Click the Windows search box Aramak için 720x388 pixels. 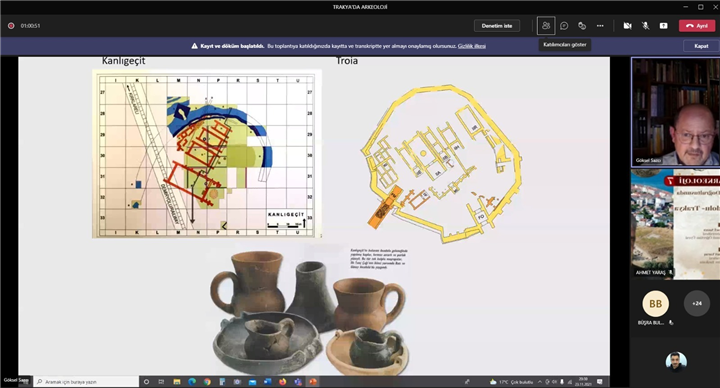[x=87, y=382]
